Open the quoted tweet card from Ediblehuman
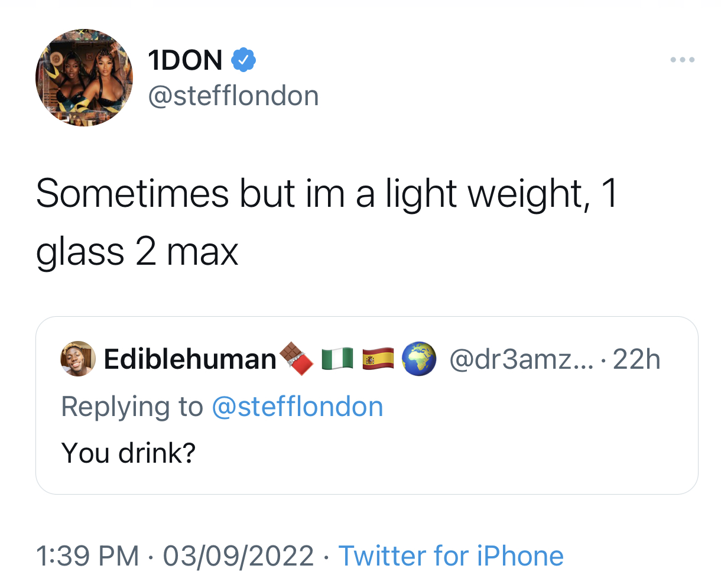 click(366, 405)
